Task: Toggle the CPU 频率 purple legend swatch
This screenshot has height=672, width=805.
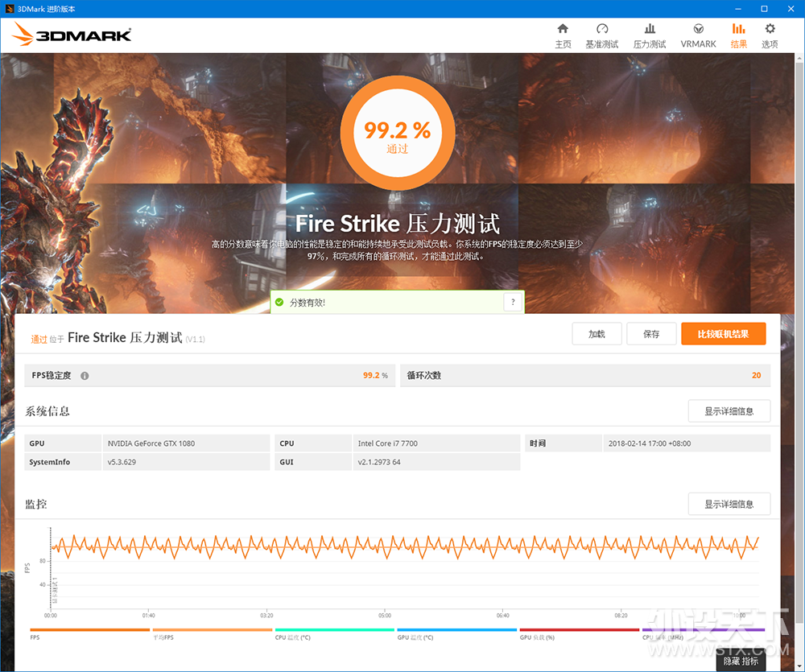Action: click(704, 630)
